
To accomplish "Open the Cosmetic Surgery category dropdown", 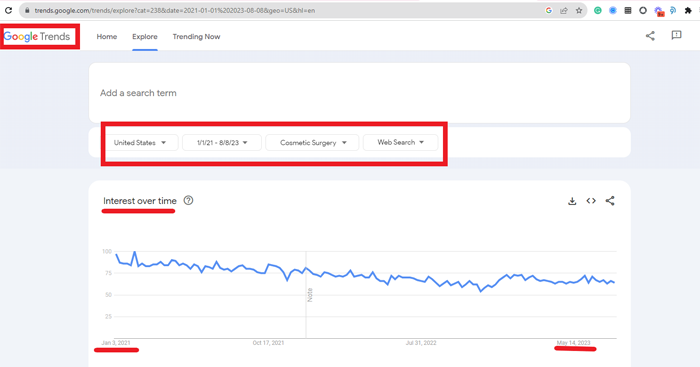I will pyautogui.click(x=312, y=142).
